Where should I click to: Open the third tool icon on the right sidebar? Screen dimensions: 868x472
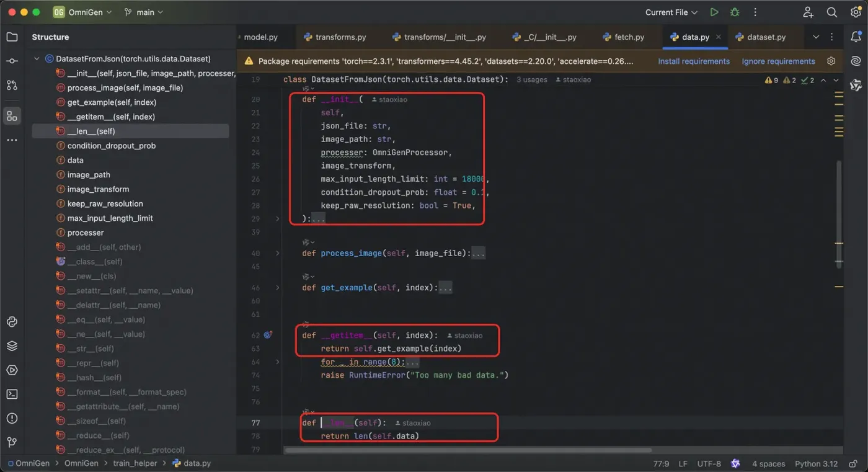(x=856, y=85)
